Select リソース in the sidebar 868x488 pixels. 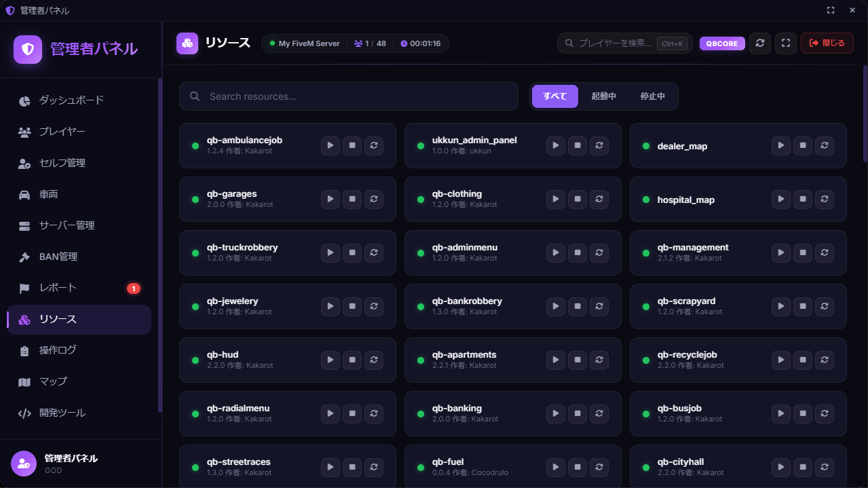coord(79,320)
